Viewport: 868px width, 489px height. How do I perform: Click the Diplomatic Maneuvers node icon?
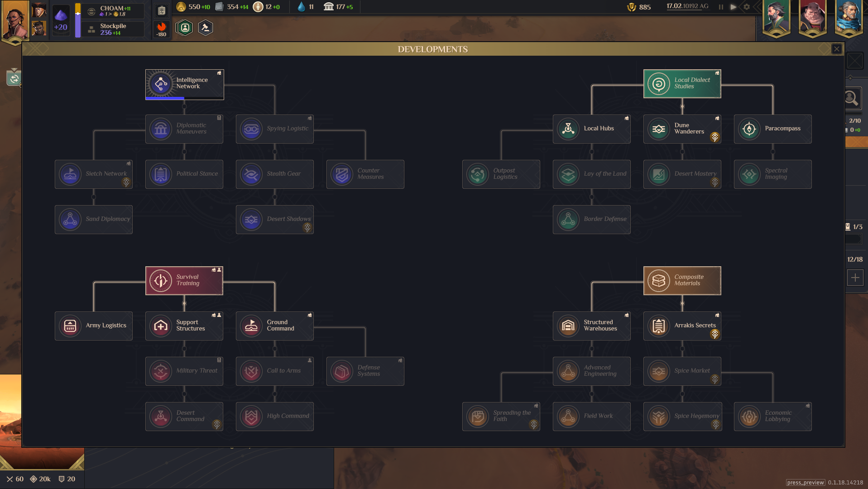(161, 129)
